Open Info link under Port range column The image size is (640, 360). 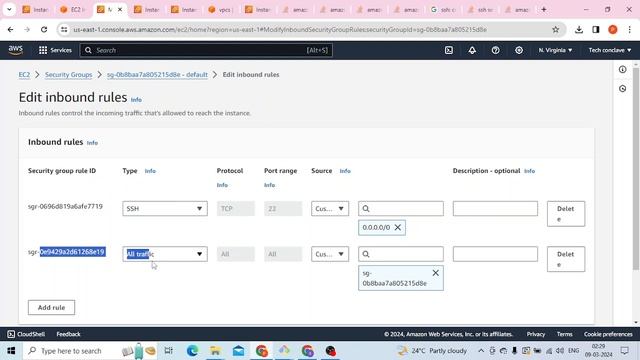coord(269,185)
